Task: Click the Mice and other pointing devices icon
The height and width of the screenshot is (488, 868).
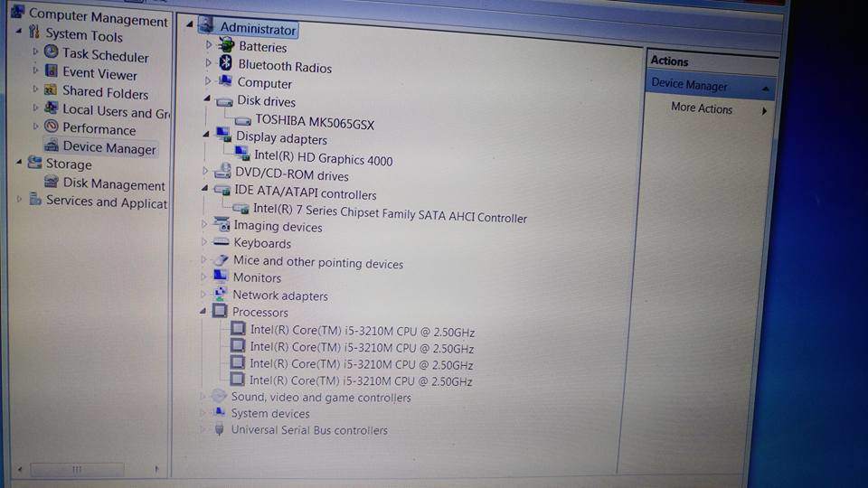Action: point(221,259)
